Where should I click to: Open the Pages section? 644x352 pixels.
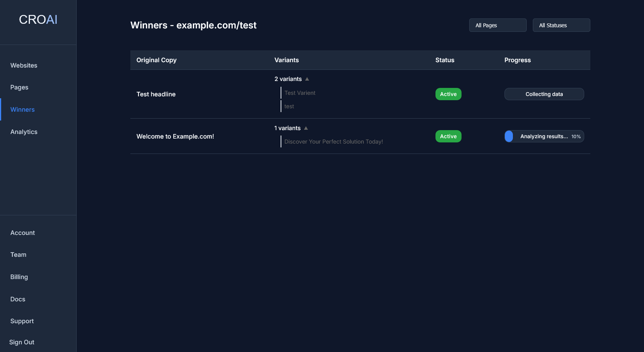19,87
